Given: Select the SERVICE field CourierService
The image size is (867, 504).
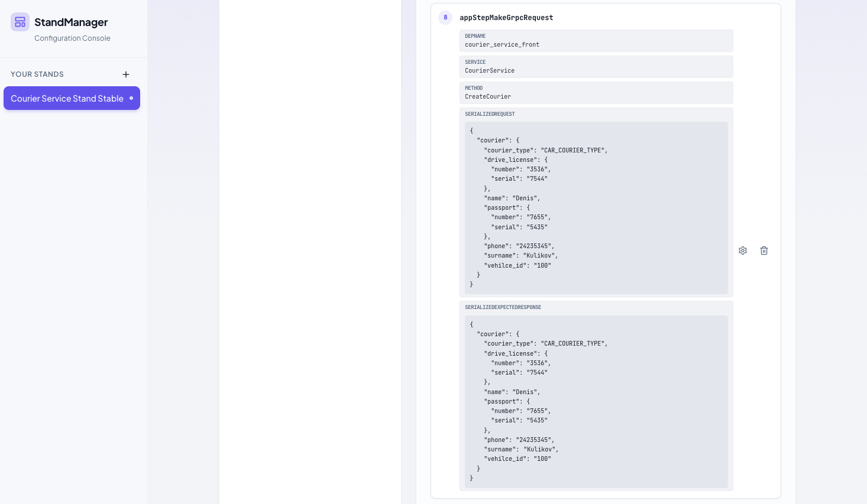Looking at the screenshot, I should (x=490, y=71).
